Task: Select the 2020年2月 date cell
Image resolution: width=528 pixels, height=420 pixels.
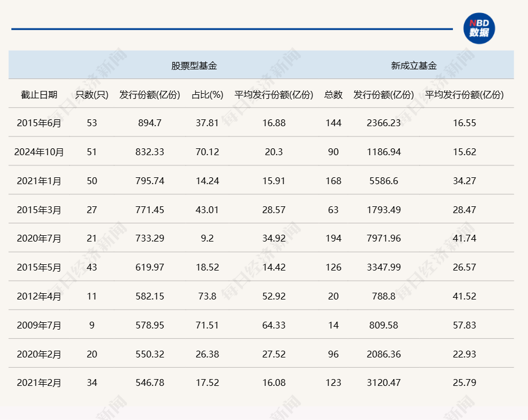Action: click(39, 354)
